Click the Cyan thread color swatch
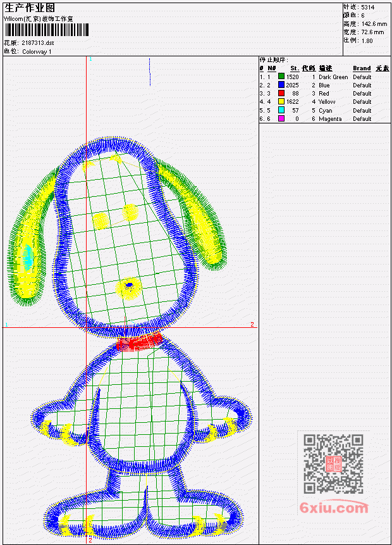392x545 pixels. [281, 110]
